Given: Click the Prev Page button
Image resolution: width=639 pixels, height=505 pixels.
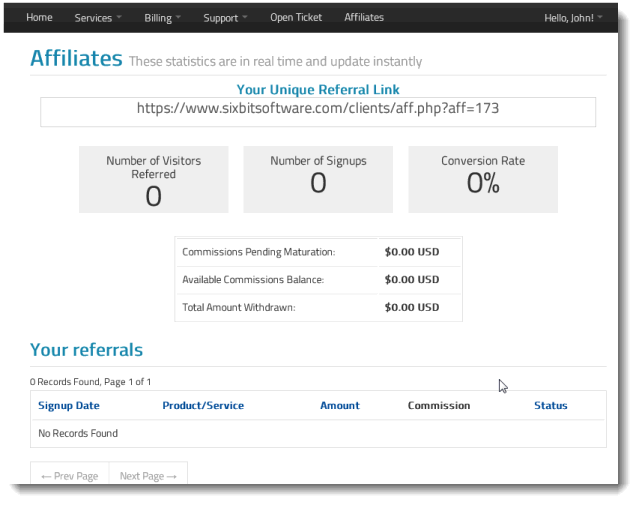Looking at the screenshot, I should point(70,475).
